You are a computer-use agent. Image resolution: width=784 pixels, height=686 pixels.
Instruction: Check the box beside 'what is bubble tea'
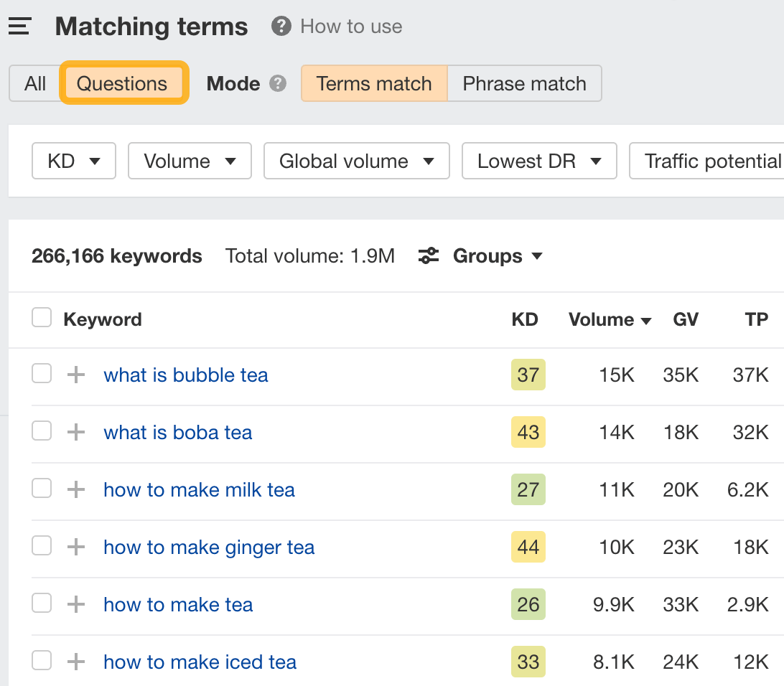[x=41, y=373]
